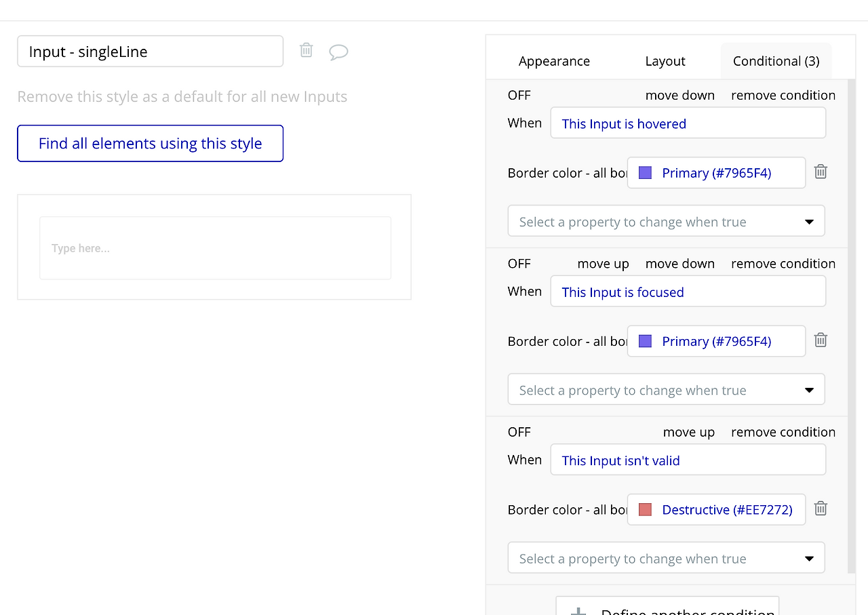Click the Destructive red color swatch
This screenshot has height=615, width=868.
pos(645,509)
